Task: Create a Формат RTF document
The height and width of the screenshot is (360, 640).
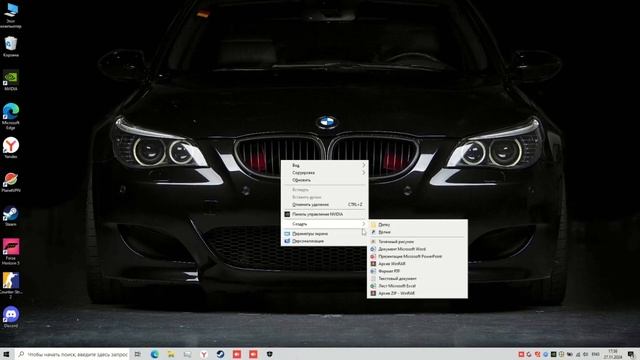Action: pyautogui.click(x=417, y=271)
